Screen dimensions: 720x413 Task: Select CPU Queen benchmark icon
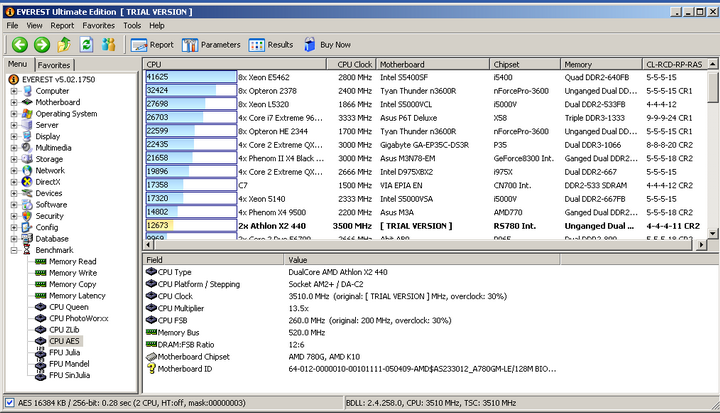(41, 307)
